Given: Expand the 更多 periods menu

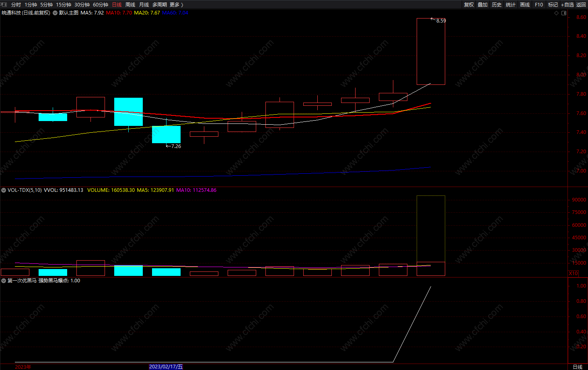Looking at the screenshot, I should coord(177,4).
